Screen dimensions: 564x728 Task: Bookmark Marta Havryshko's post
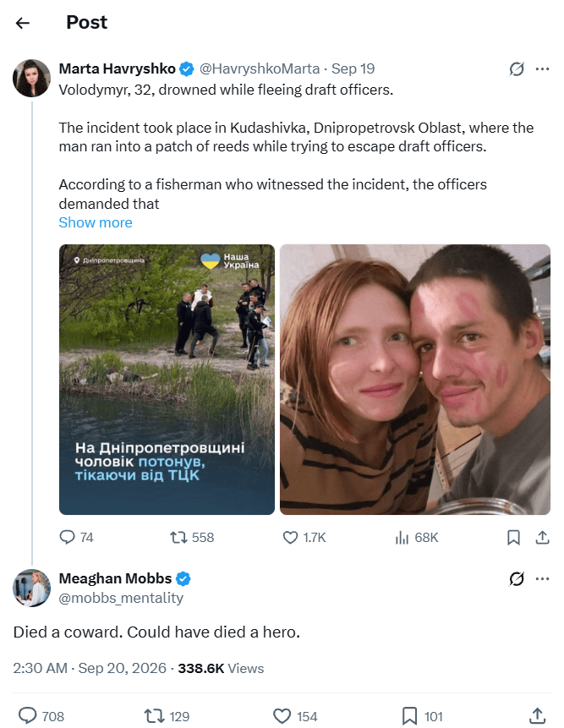click(513, 537)
